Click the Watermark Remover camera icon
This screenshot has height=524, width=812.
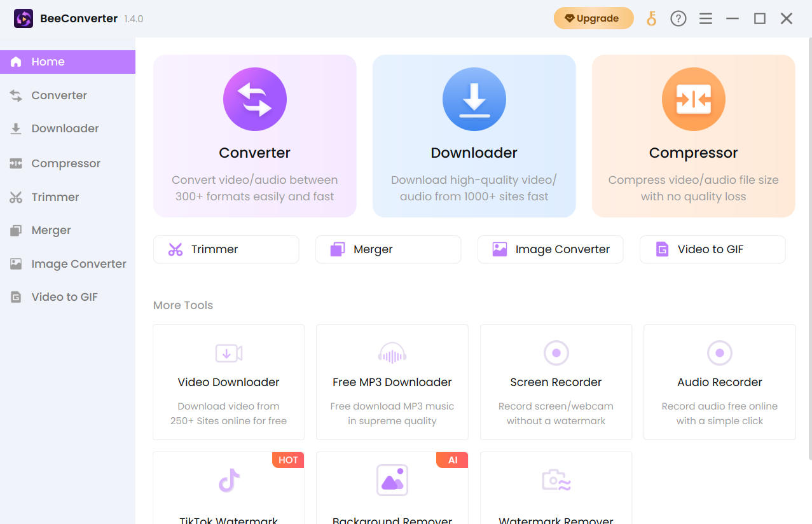tap(556, 480)
